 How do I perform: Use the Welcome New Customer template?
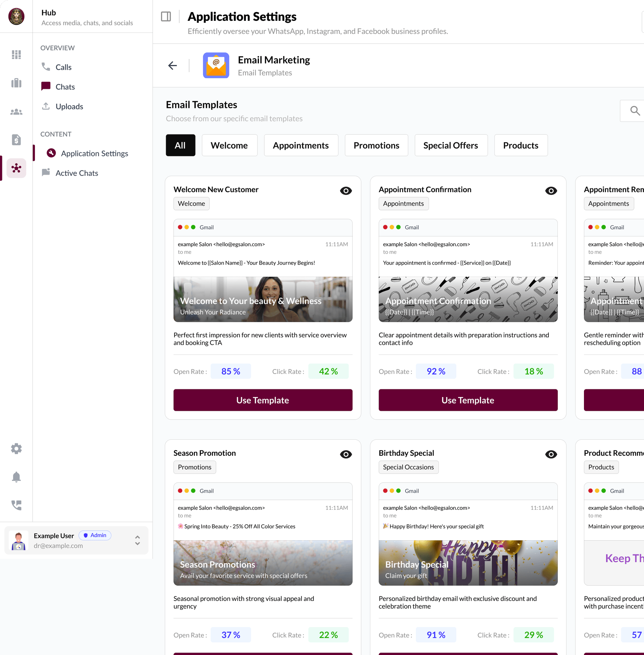[x=263, y=400]
